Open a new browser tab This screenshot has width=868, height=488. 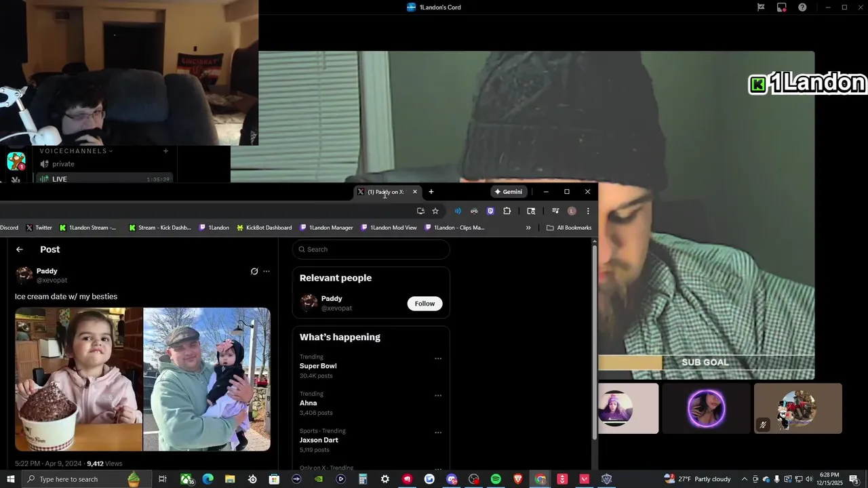tap(431, 192)
